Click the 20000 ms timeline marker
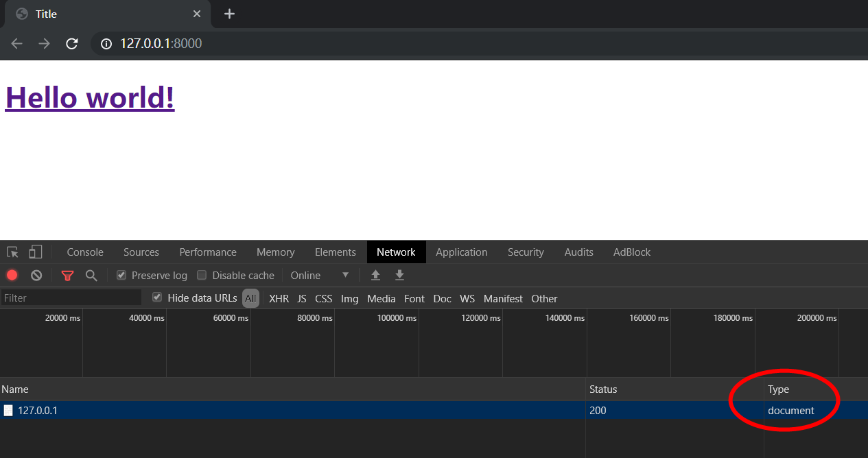Viewport: 868px width, 458px height. [62, 318]
